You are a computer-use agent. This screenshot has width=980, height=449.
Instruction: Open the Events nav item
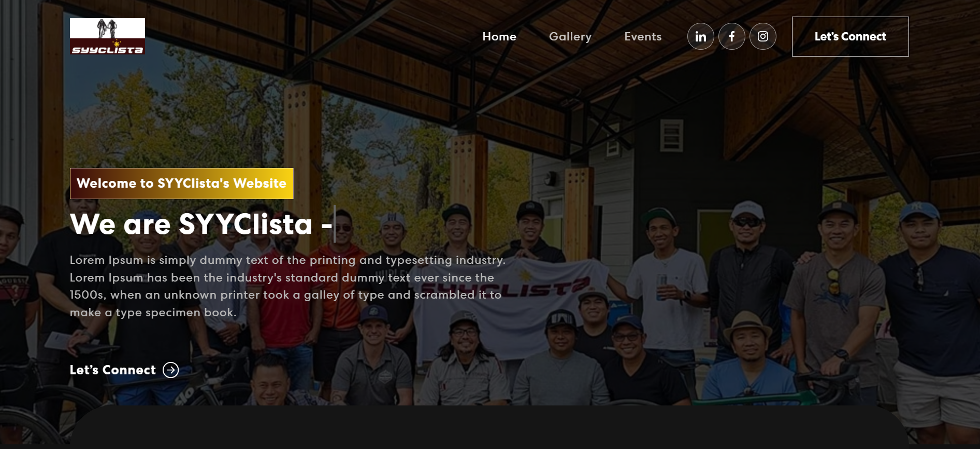pyautogui.click(x=643, y=36)
